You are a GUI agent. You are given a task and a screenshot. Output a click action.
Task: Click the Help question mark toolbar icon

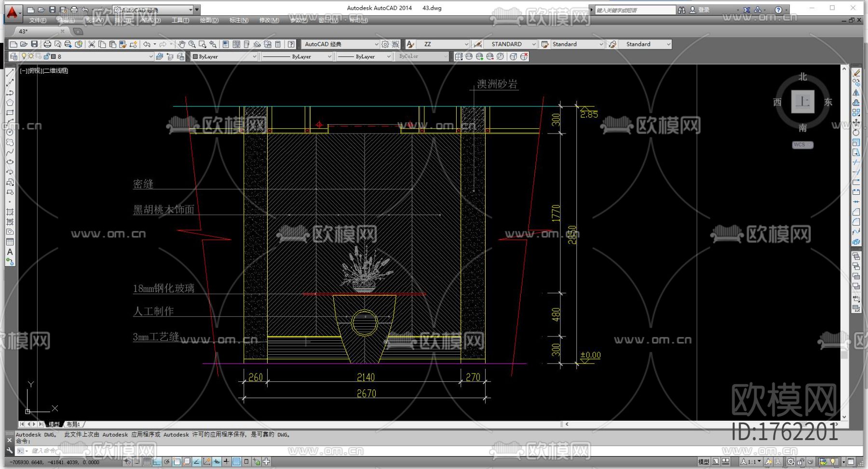291,44
